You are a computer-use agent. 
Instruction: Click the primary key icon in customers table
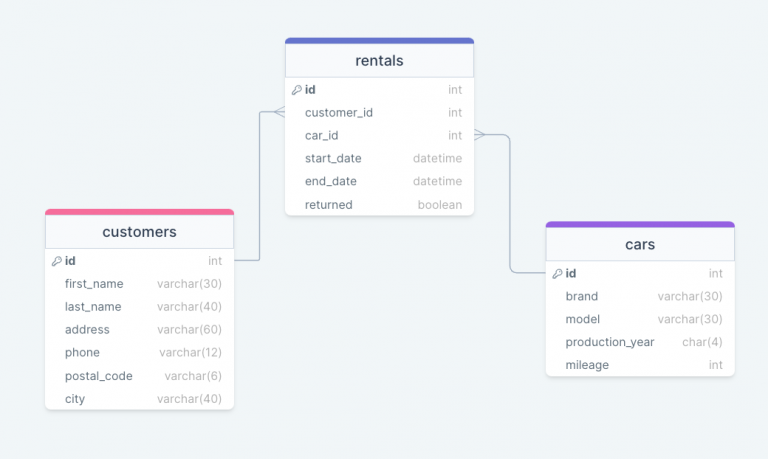[x=56, y=261]
